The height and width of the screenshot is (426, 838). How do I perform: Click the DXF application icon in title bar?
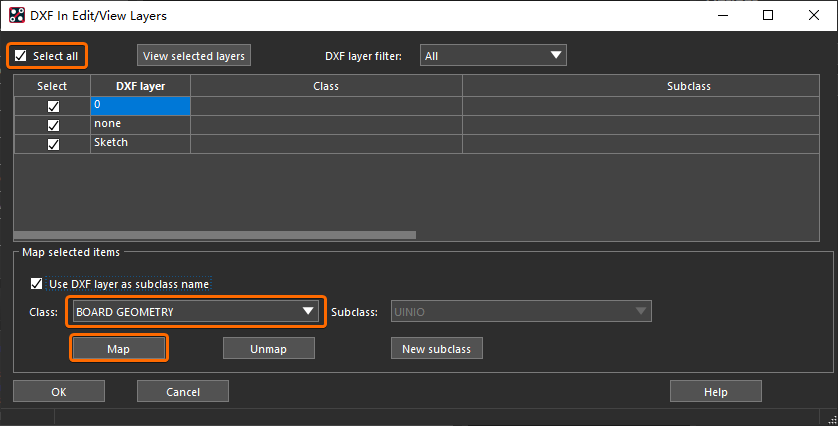click(x=15, y=15)
